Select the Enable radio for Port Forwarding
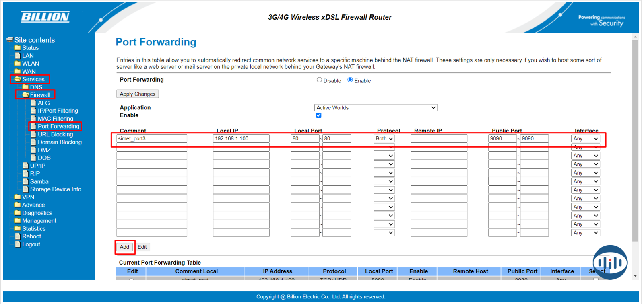 [350, 80]
